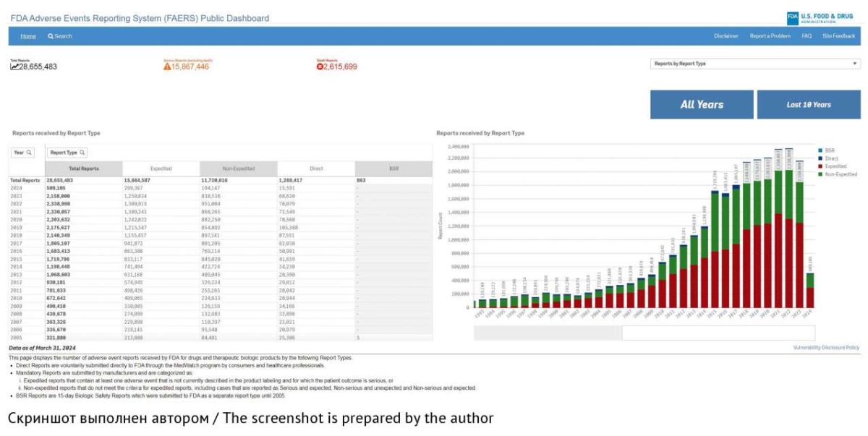Click the Search magnifier in navigation bar
This screenshot has height=436, width=868.
point(51,36)
